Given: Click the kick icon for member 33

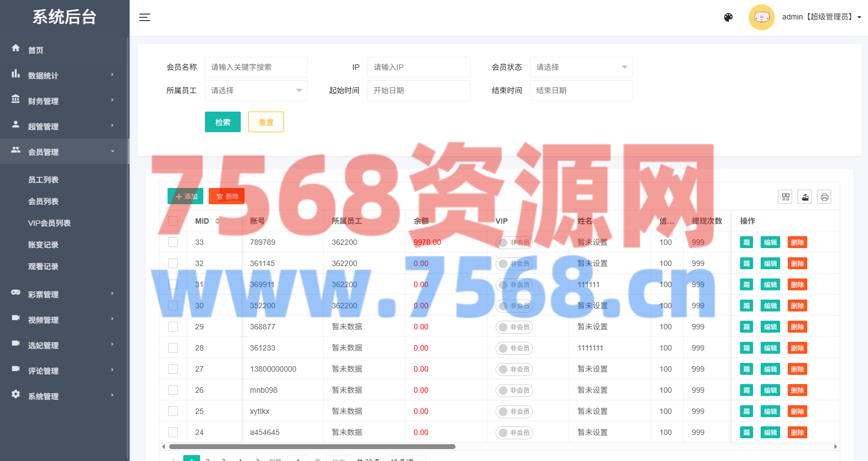Looking at the screenshot, I should [746, 243].
